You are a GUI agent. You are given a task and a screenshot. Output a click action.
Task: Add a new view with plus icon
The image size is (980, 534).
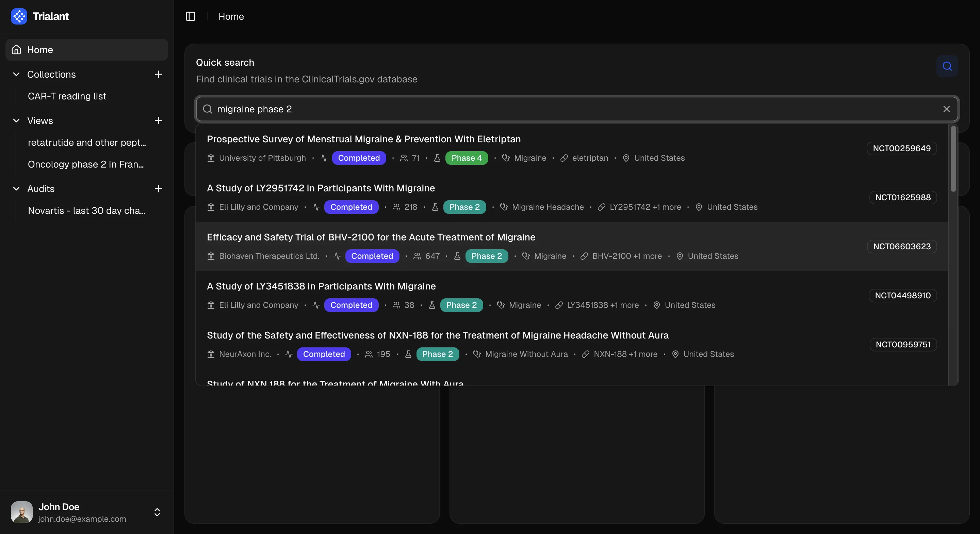(159, 121)
